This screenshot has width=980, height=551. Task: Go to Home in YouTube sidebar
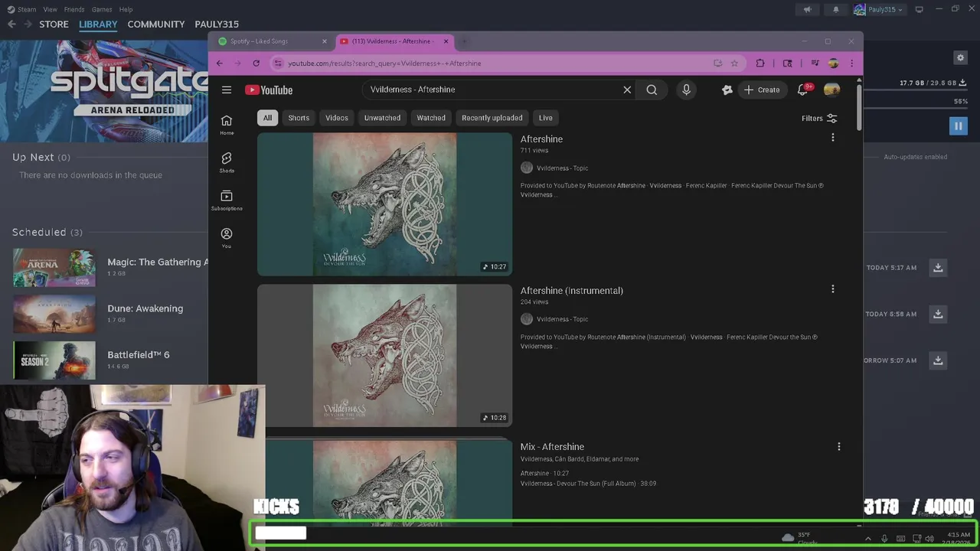pos(227,126)
